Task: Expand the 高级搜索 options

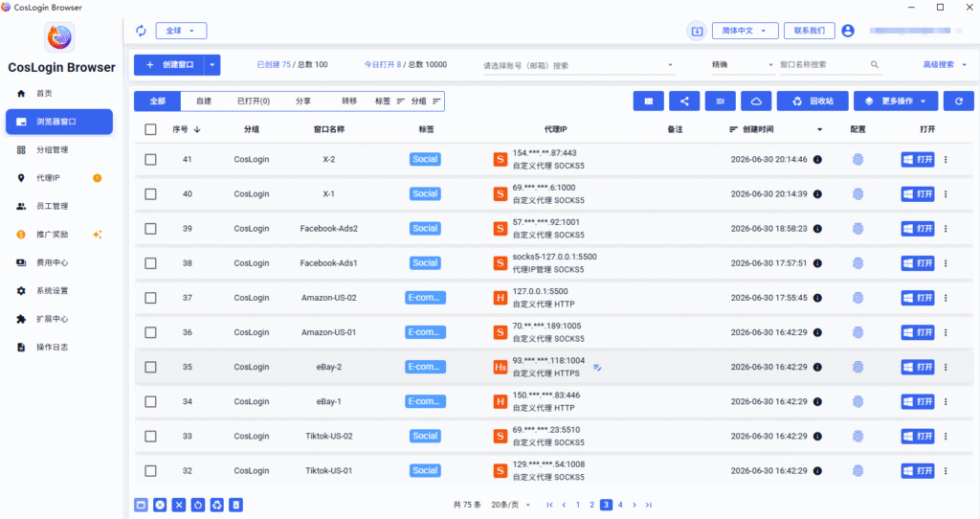Action: click(945, 64)
